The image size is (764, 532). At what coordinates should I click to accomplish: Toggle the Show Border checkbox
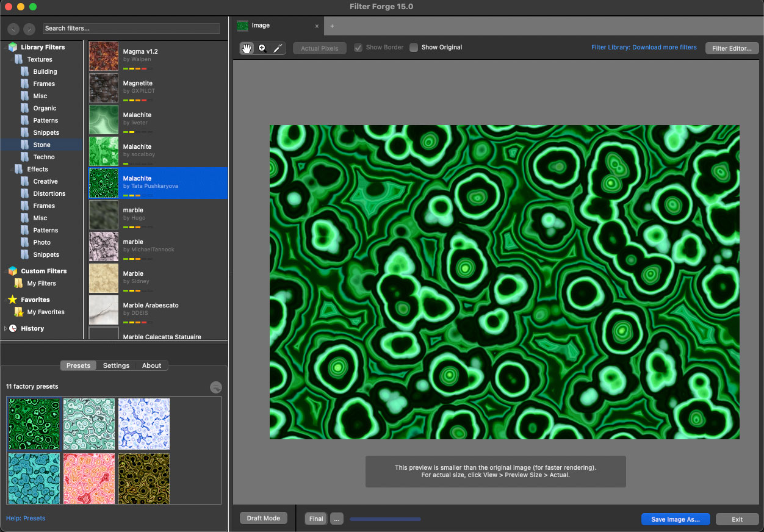point(358,48)
